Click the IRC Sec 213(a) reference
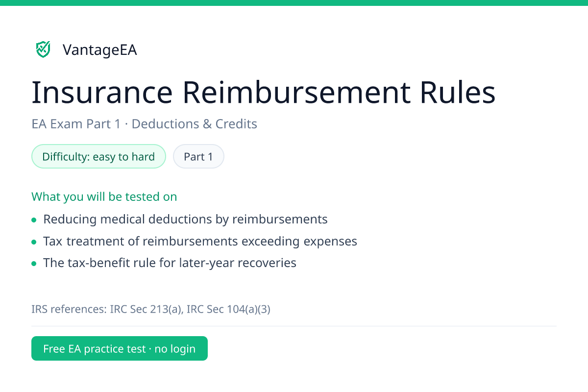 coord(146,309)
